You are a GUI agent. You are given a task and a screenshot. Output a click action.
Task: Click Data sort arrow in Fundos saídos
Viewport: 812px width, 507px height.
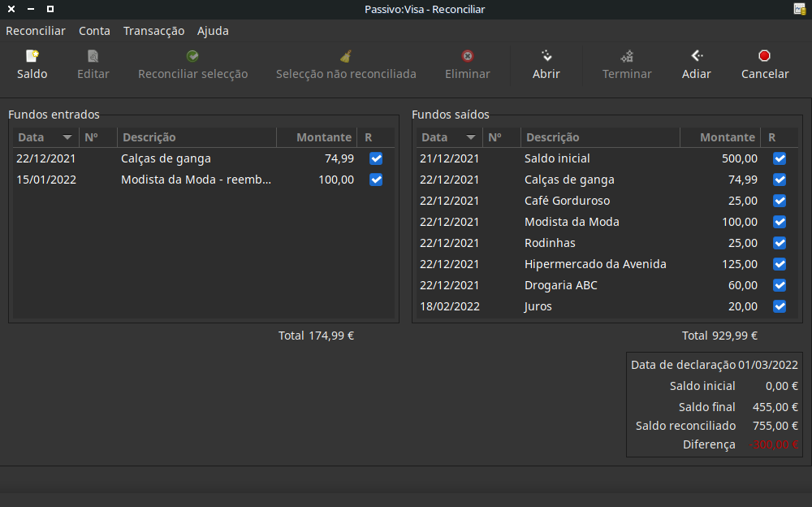pyautogui.click(x=471, y=138)
